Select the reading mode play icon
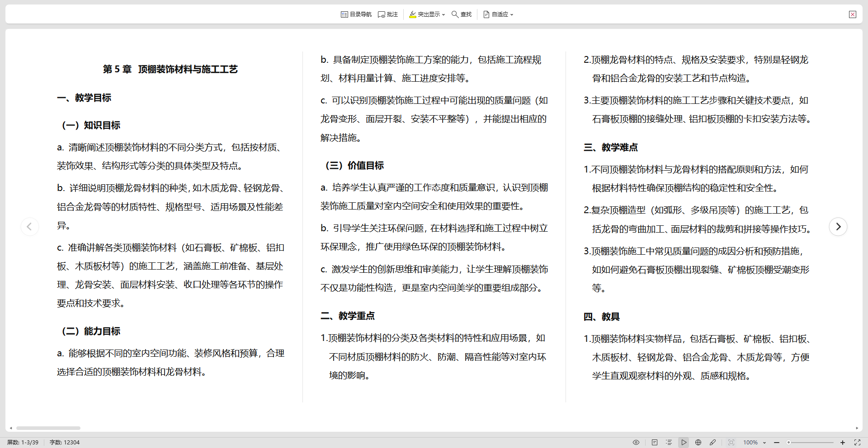The width and height of the screenshot is (868, 448). [x=684, y=443]
